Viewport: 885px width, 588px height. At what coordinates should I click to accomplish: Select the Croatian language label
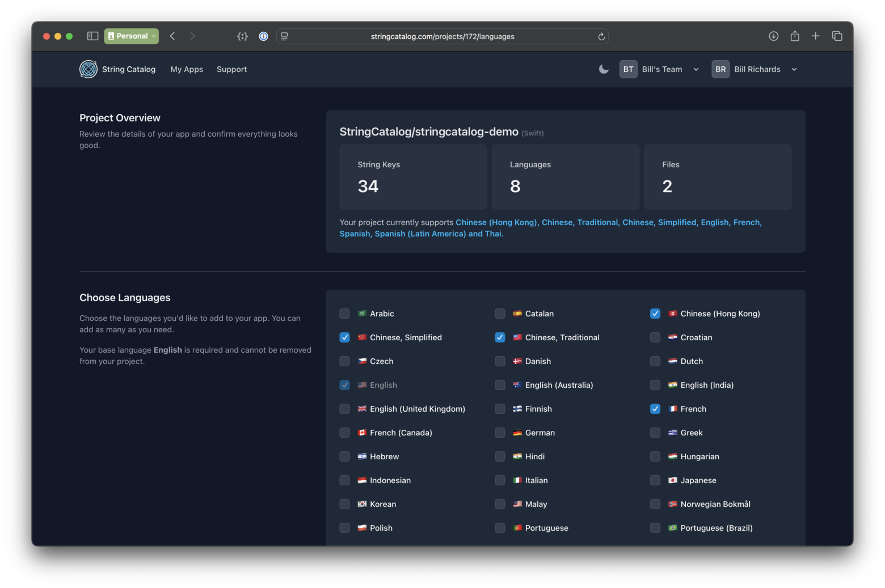pos(696,337)
